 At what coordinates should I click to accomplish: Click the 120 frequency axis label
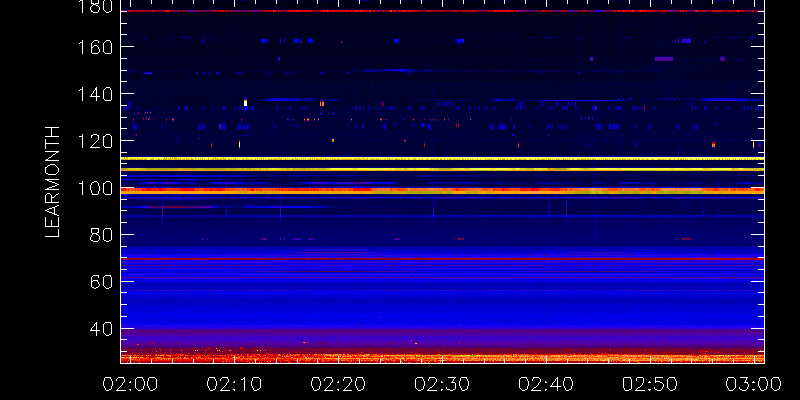tap(95, 141)
